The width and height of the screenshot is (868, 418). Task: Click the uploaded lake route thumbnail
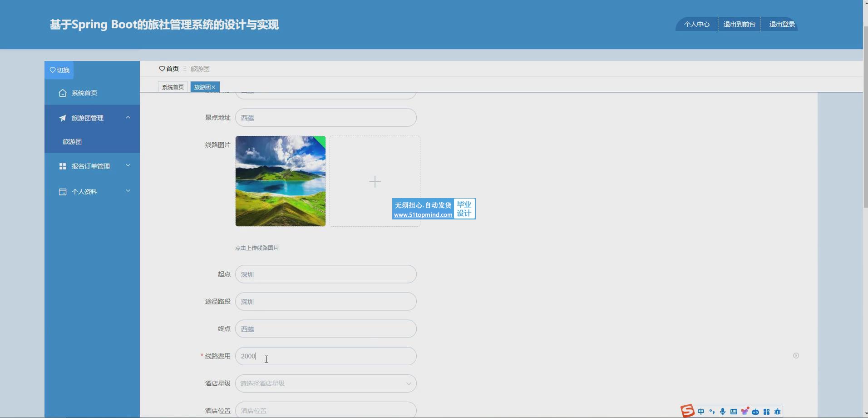pyautogui.click(x=281, y=181)
